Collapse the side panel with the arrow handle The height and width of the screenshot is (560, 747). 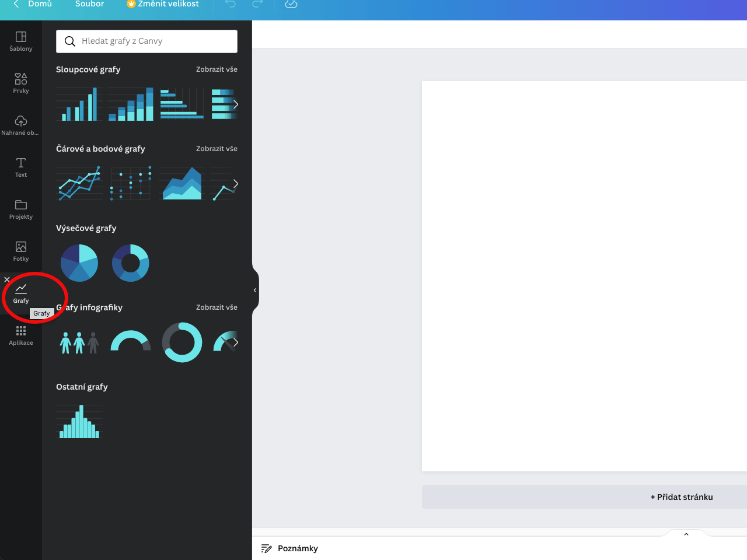[x=255, y=290]
